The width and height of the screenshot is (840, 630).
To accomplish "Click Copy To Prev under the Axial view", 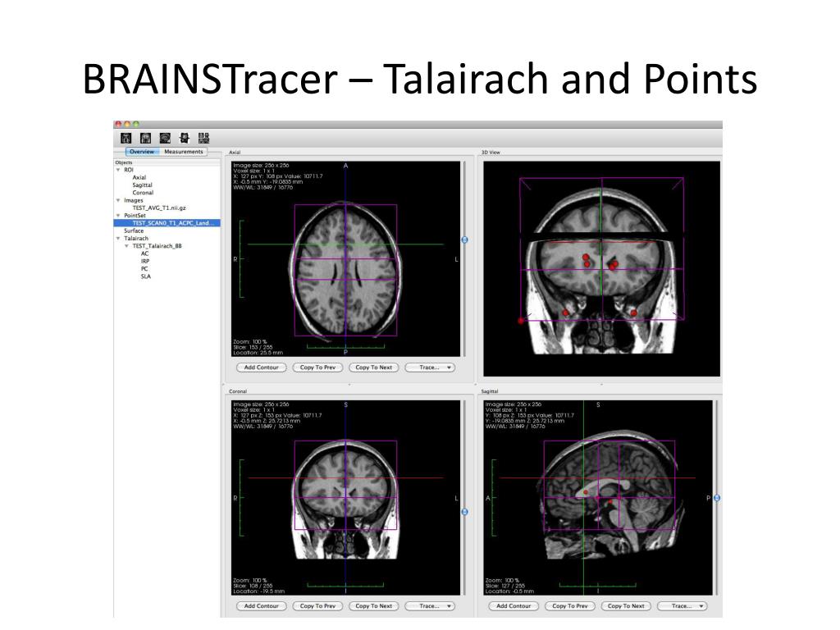I will click(x=317, y=367).
